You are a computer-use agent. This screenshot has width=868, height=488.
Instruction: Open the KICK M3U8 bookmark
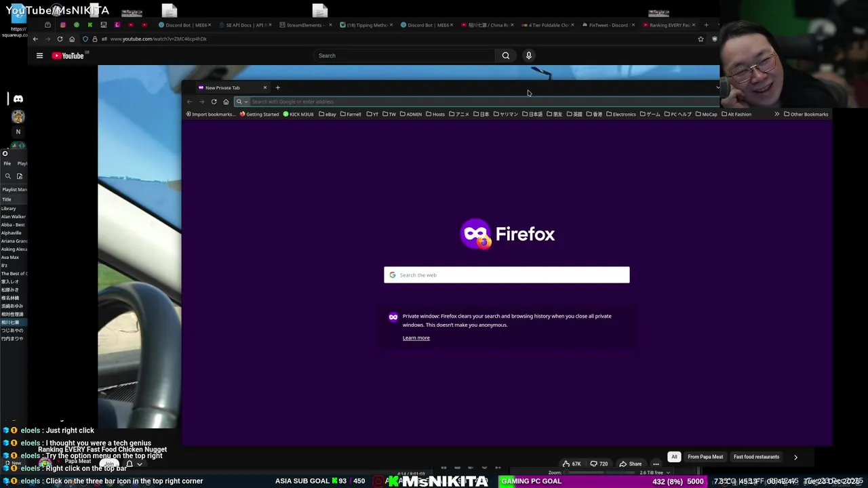point(298,114)
